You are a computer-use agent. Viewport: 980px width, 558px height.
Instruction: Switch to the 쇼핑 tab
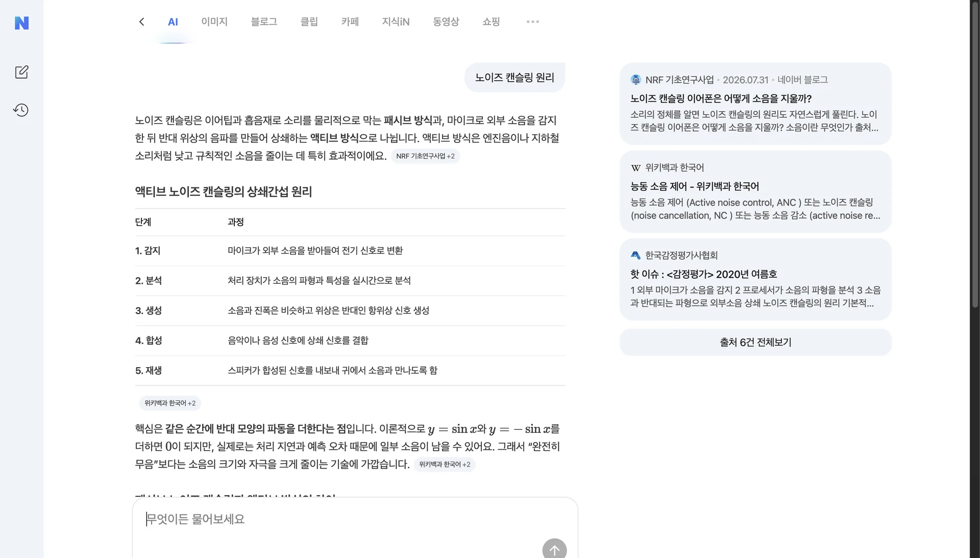(491, 21)
